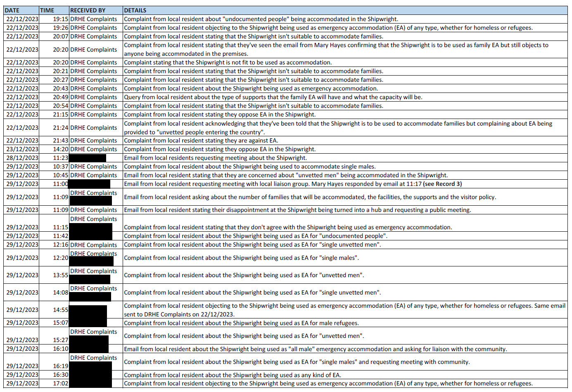Select the 20:54 time cell

54,106
